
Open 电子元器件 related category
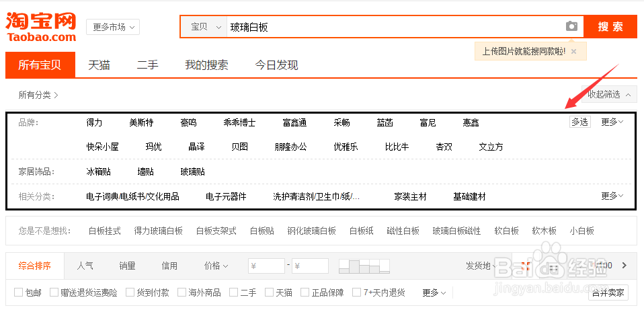pyautogui.click(x=226, y=196)
